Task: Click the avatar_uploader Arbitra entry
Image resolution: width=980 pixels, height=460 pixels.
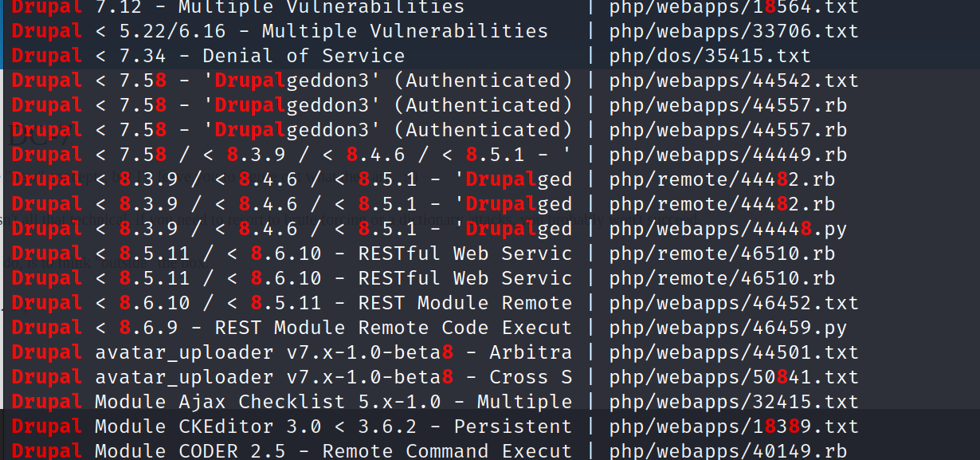Action: (292, 352)
